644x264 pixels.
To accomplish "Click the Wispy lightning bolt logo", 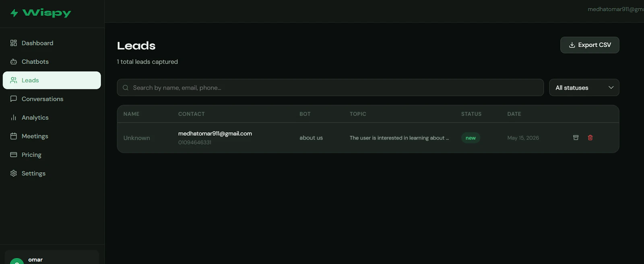I will coord(14,13).
